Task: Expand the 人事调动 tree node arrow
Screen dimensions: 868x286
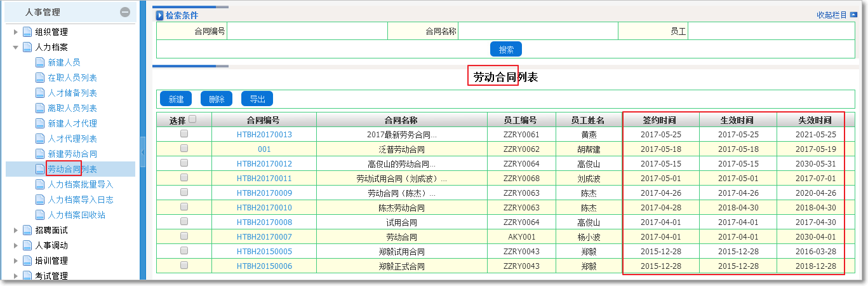Action: tap(16, 245)
